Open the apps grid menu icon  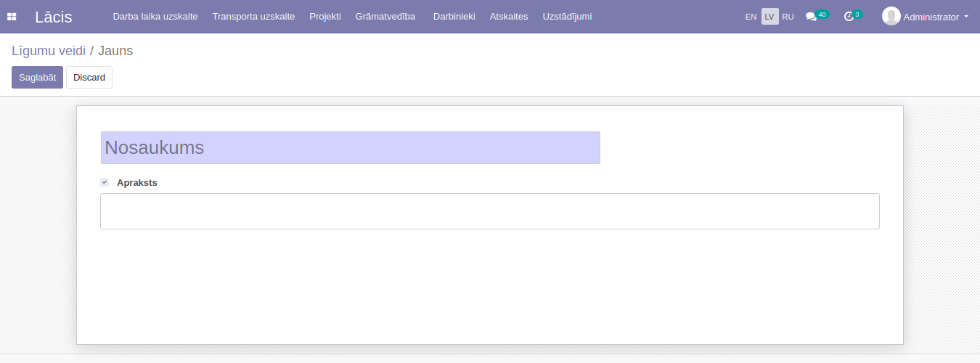click(12, 17)
